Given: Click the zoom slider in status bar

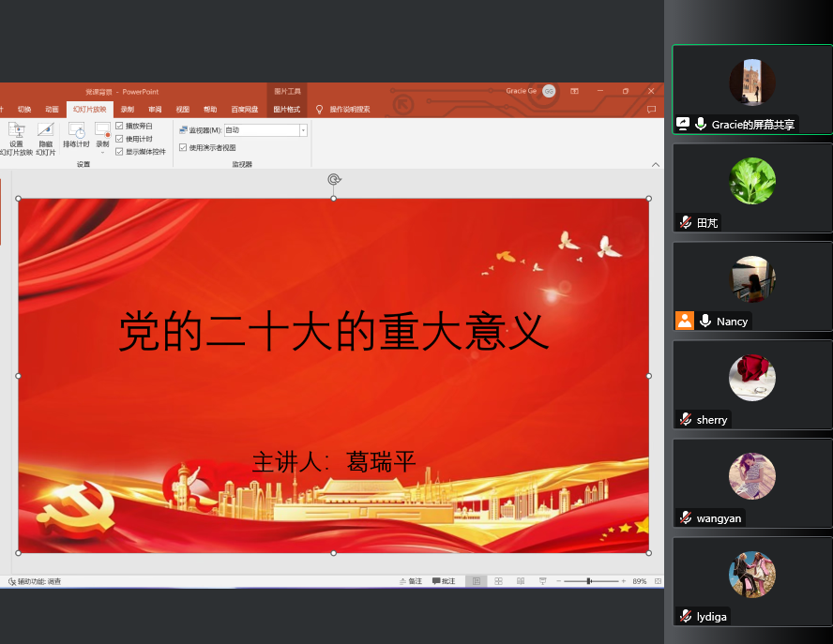Looking at the screenshot, I should pos(589,581).
